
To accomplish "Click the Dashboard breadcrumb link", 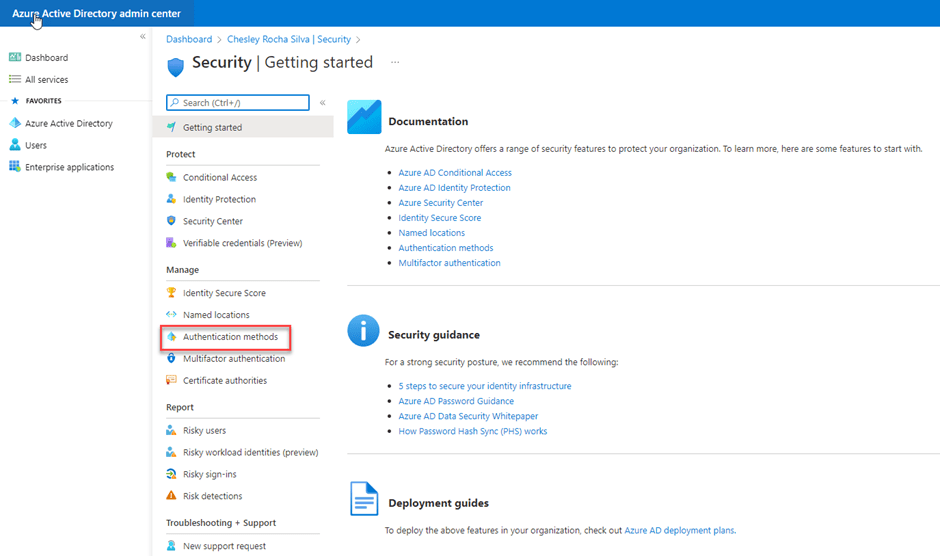I will click(x=189, y=39).
